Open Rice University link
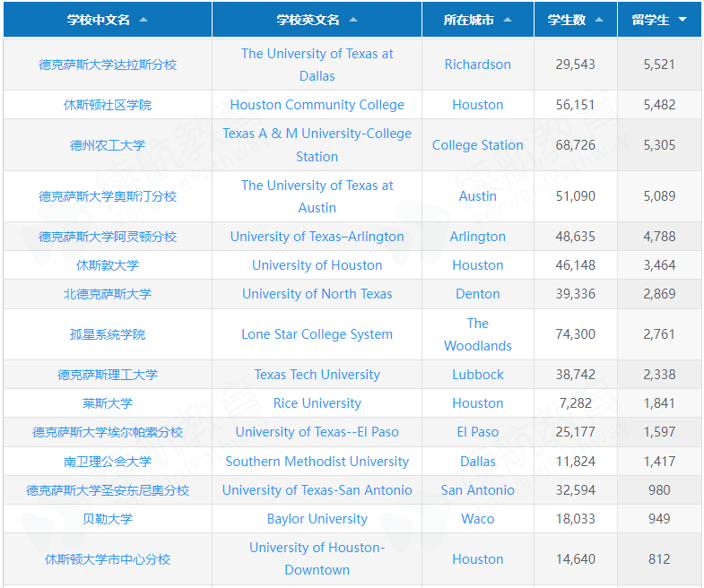This screenshot has height=588, width=704. coord(317,403)
